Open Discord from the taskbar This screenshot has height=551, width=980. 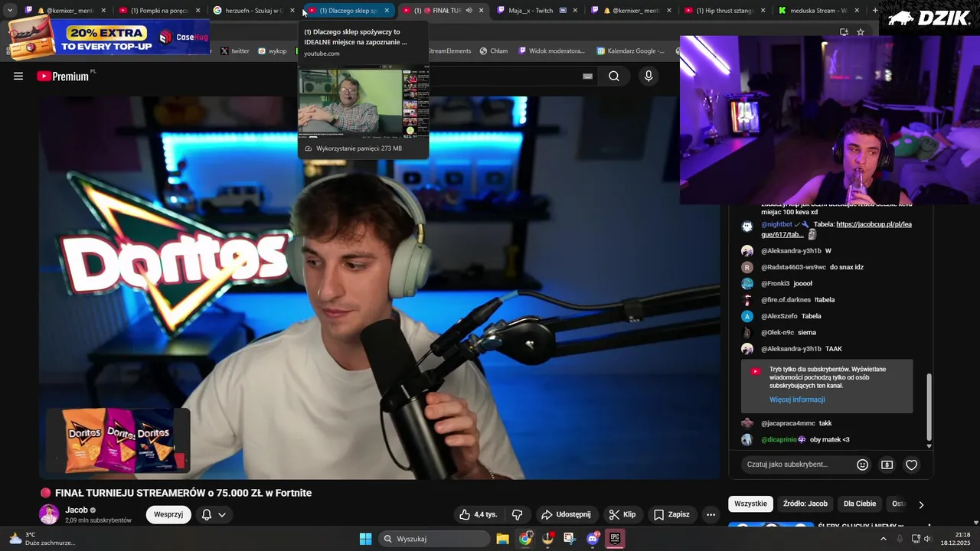593,539
